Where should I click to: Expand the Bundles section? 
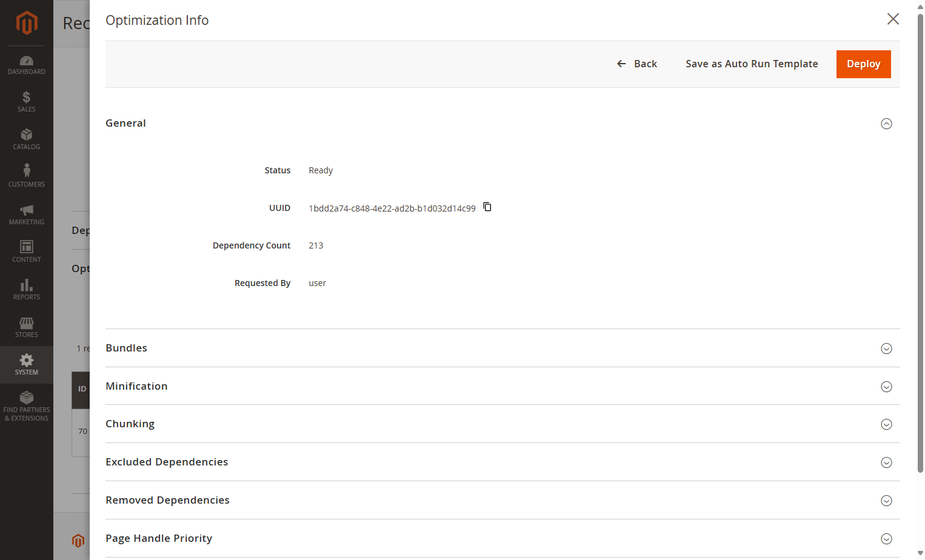pos(886,348)
